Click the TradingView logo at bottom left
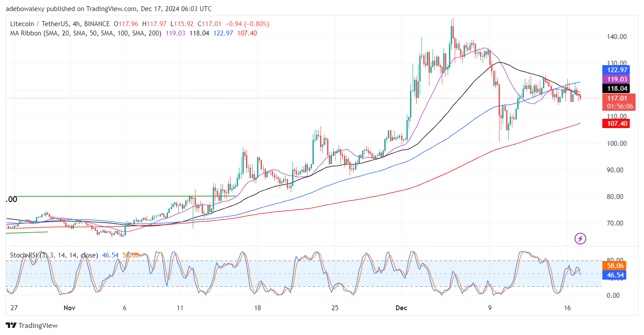The image size is (644, 335). 32,326
